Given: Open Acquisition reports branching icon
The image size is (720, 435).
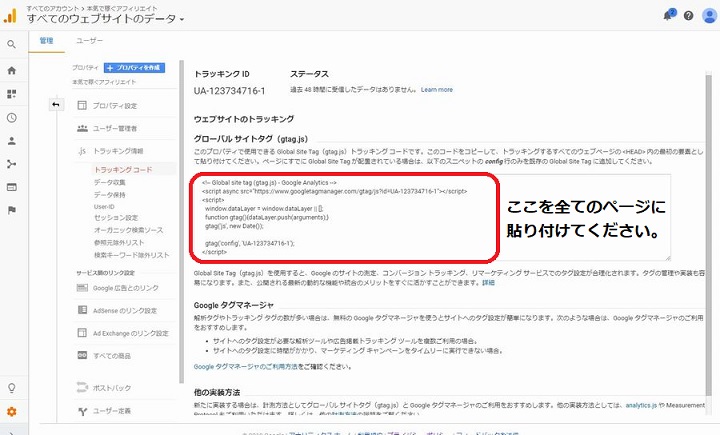Looking at the screenshot, I should point(11,164).
